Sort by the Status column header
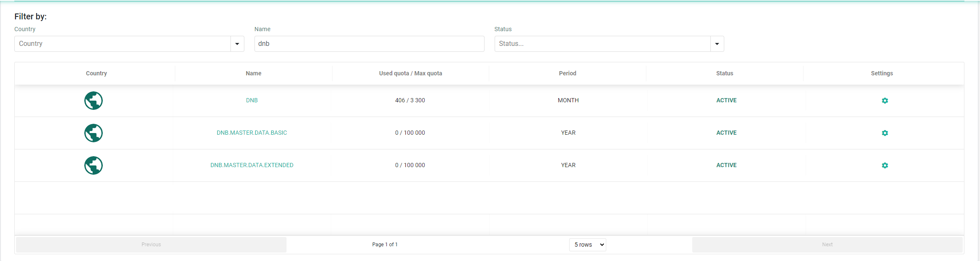 725,73
